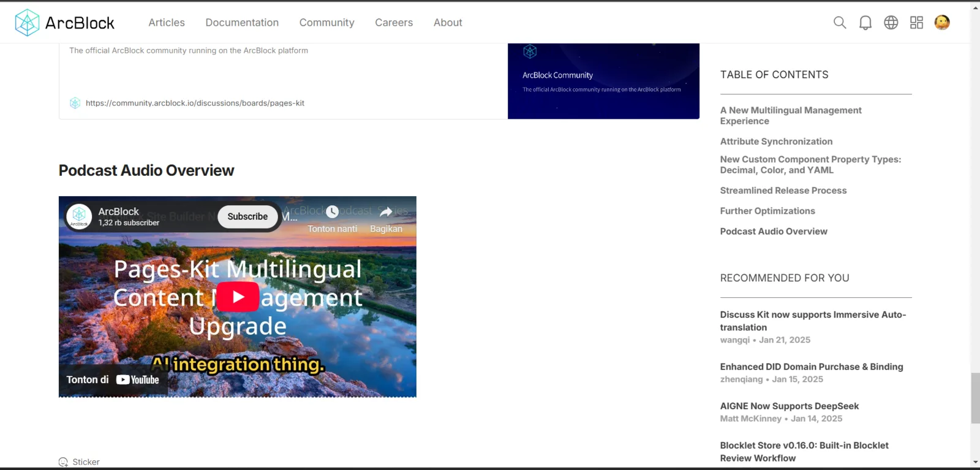This screenshot has width=980, height=470.
Task: Jump to Further Optimizations section
Action: (767, 211)
